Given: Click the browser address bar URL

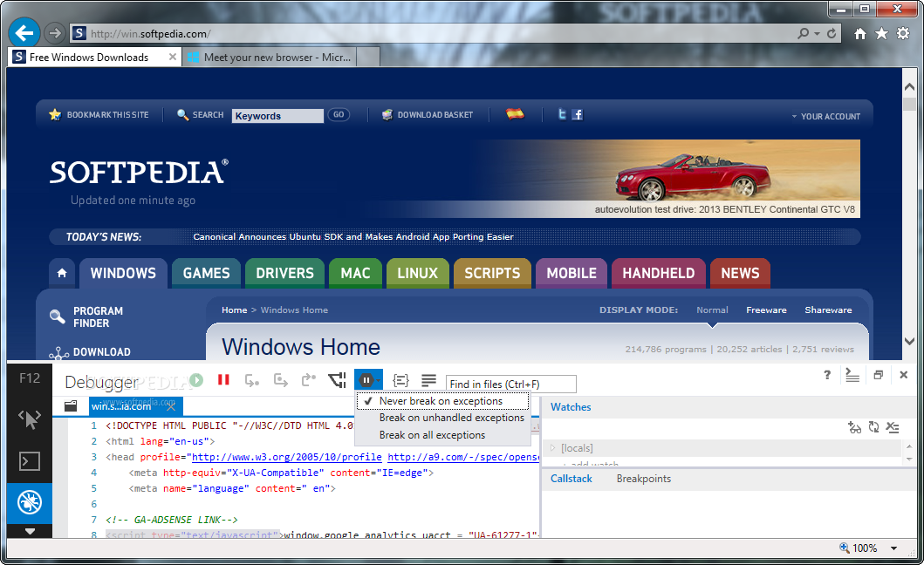Looking at the screenshot, I should click(x=151, y=34).
